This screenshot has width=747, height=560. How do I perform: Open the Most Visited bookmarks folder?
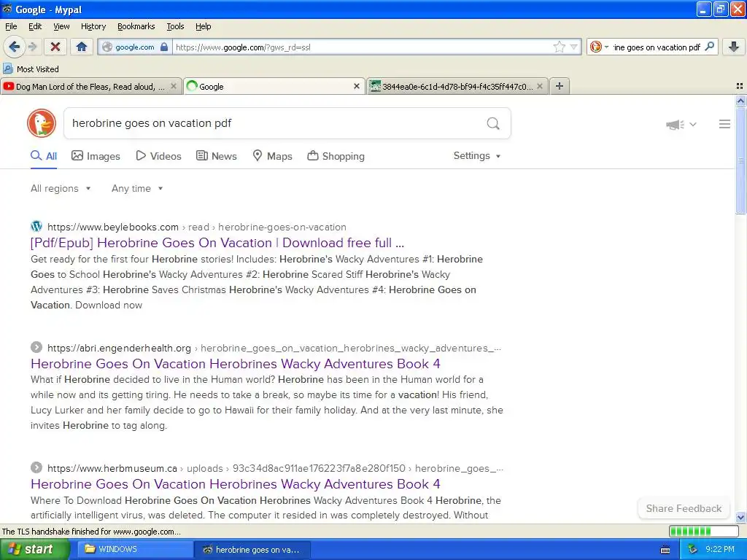31,69
